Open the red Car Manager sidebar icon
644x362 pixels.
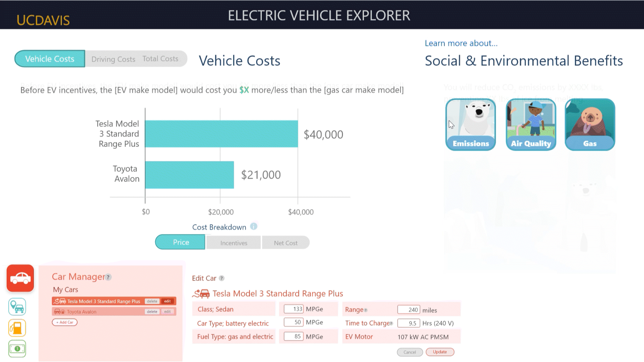coord(20,278)
